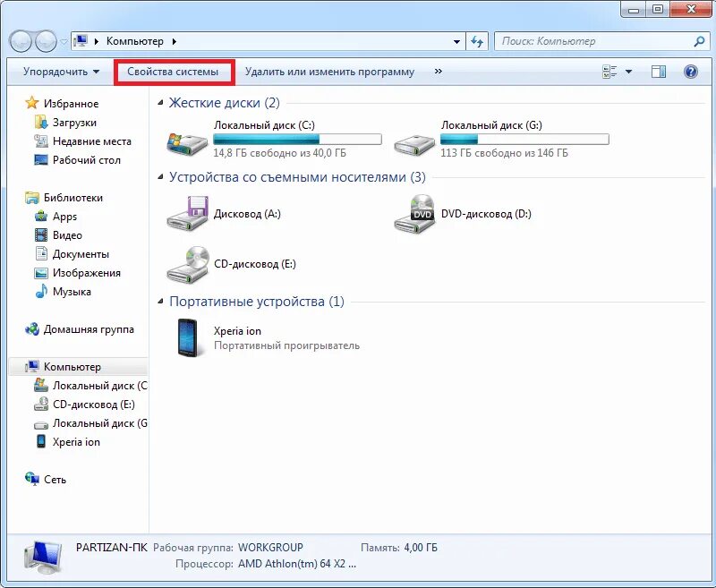
Task: Select Дисковод (A:) floppy icon
Action: click(187, 214)
